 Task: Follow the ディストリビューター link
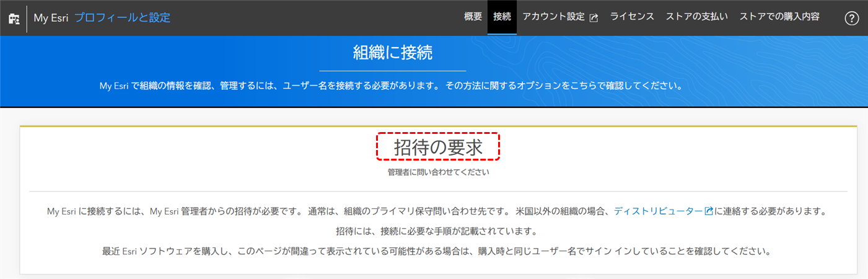(664, 211)
